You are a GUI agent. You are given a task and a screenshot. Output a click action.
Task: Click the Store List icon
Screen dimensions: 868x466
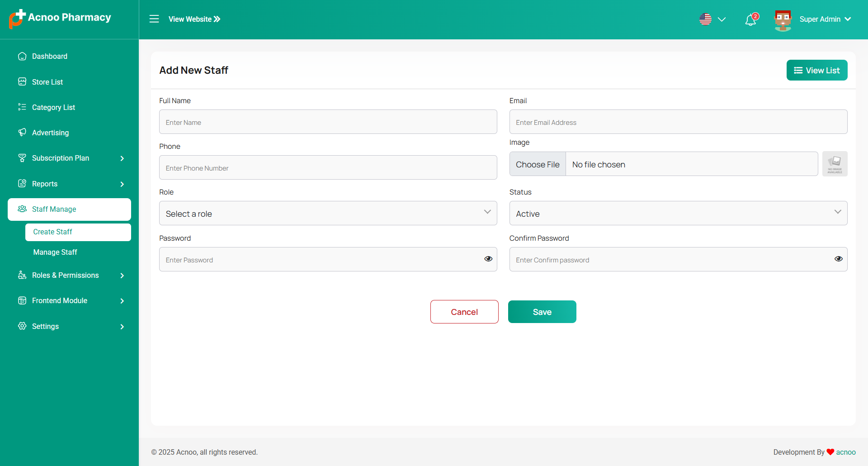coord(22,81)
